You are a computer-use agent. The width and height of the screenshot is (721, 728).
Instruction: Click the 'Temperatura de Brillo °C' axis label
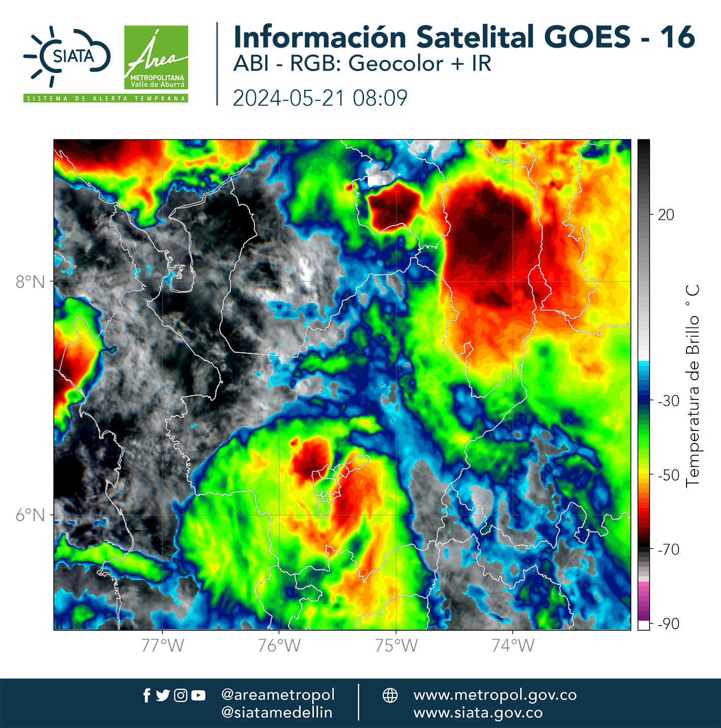click(693, 385)
